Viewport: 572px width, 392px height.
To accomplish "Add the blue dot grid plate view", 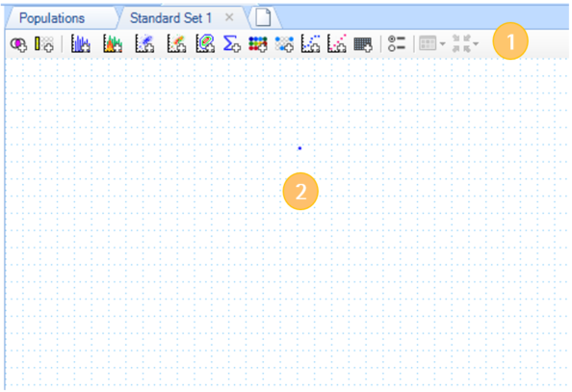I will (284, 44).
